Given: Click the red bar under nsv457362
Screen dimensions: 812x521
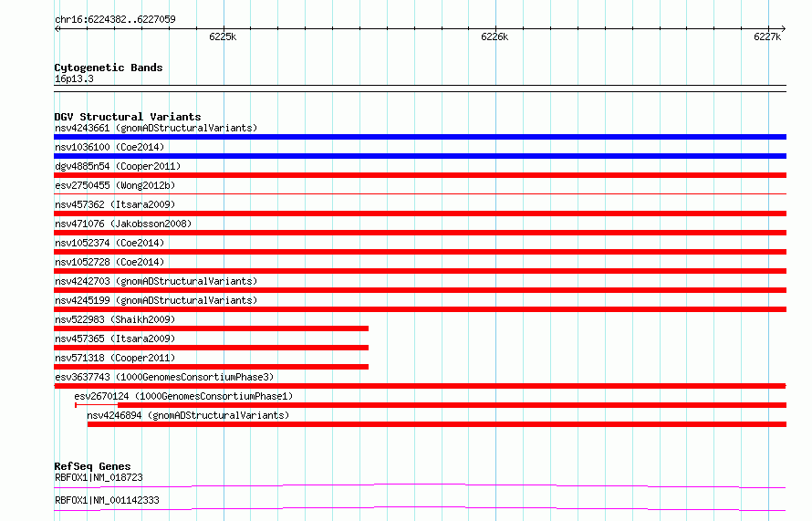Looking at the screenshot, I should click(420, 214).
